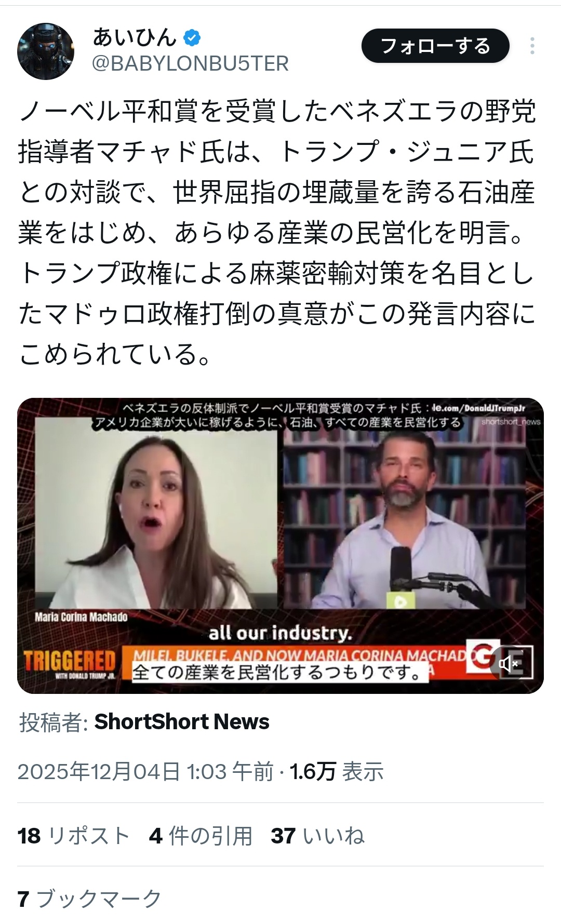View the 18 リポスト reposts list
Image resolution: width=561 pixels, height=924 pixels.
click(x=73, y=836)
